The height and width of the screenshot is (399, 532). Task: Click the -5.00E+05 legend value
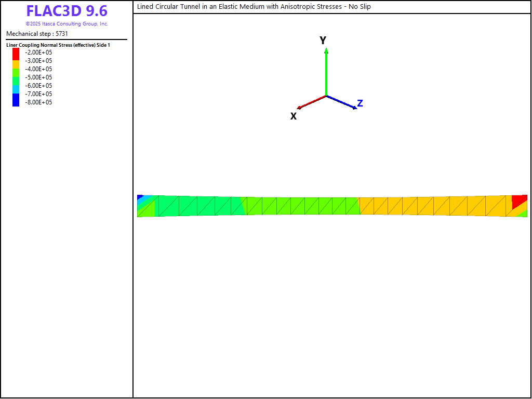(39, 77)
